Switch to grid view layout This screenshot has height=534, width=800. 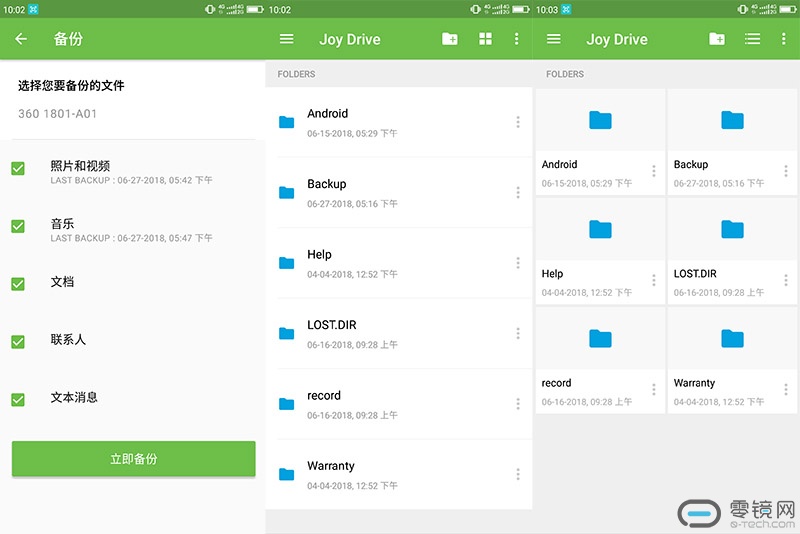coord(485,39)
